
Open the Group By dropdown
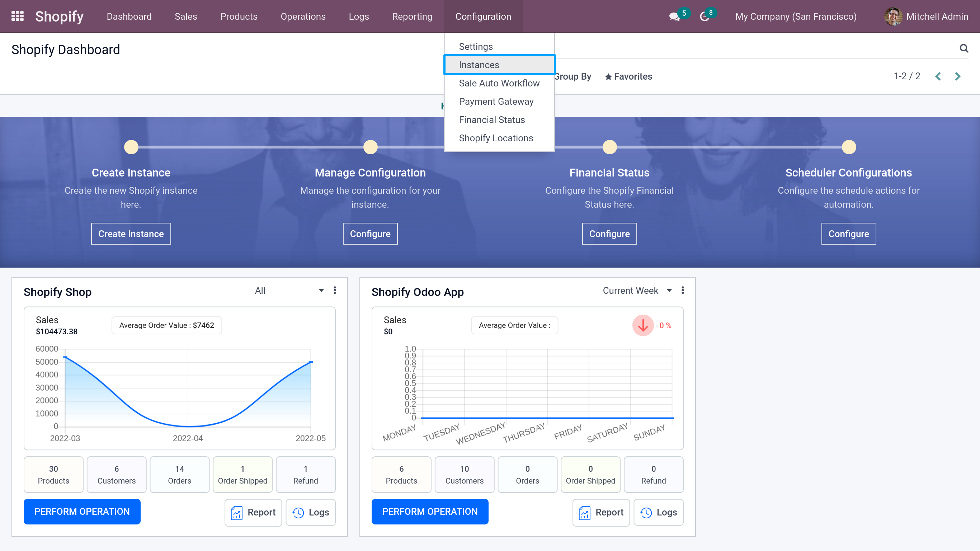573,76
